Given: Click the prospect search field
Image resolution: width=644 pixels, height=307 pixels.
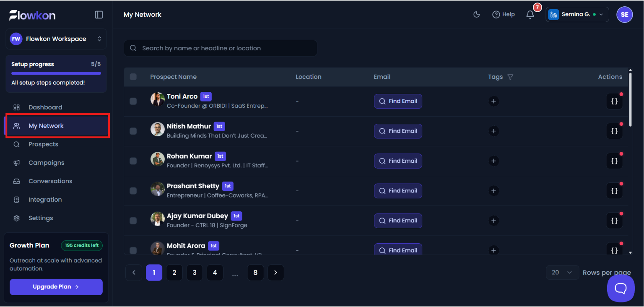Looking at the screenshot, I should (221, 48).
